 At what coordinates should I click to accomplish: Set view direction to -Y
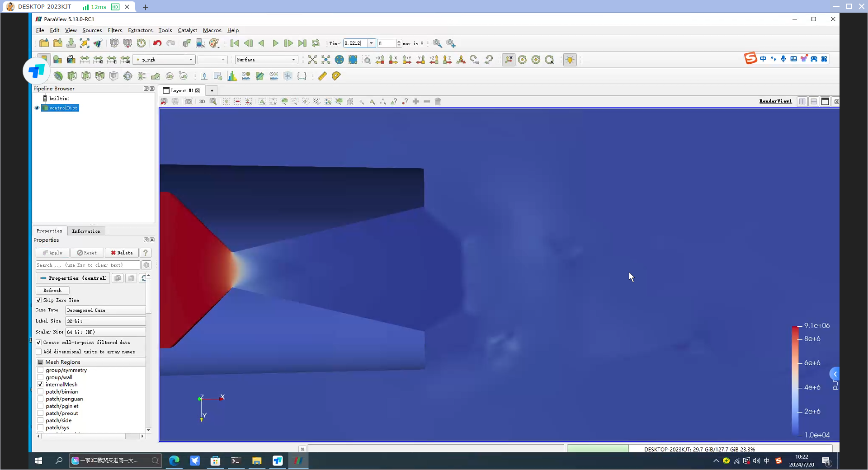point(420,60)
